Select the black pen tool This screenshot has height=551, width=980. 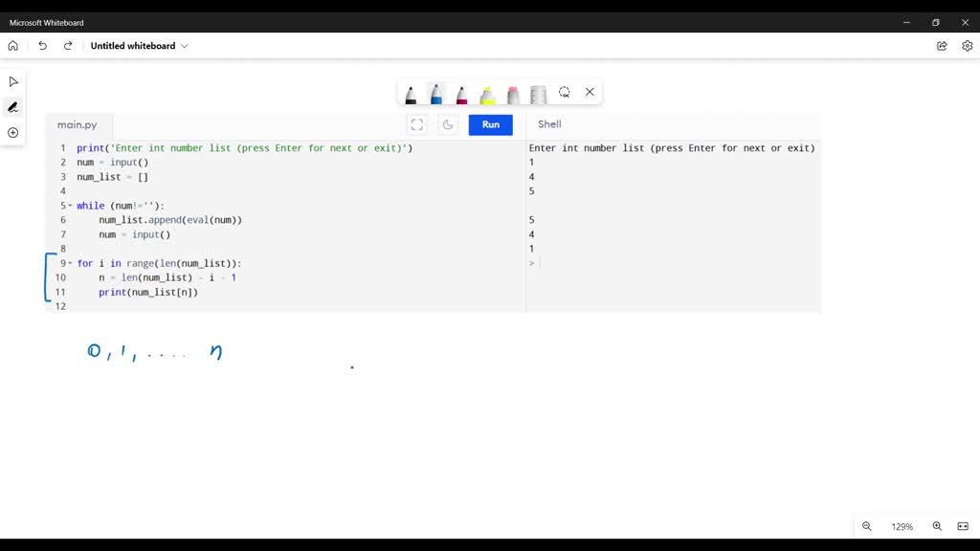412,93
